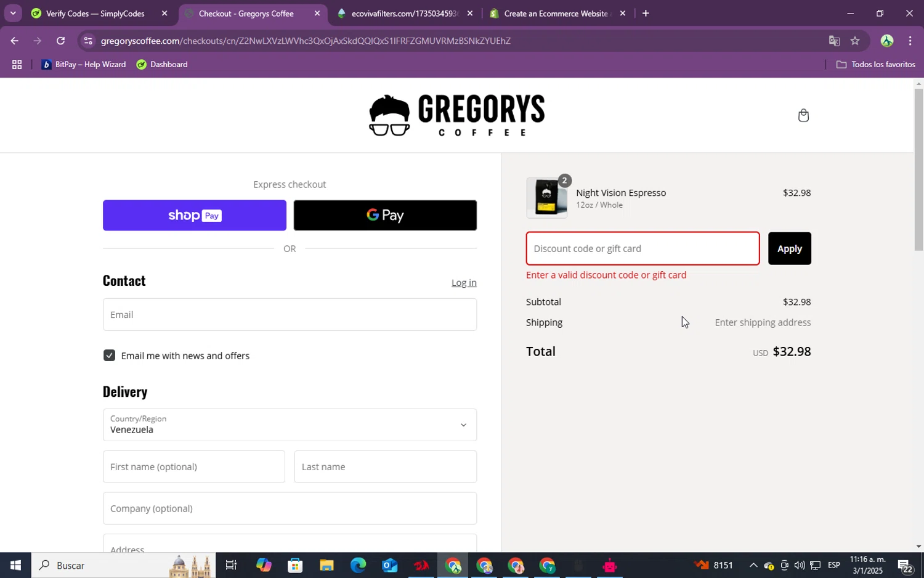Open network settings tray icon
924x578 pixels.
pyautogui.click(x=815, y=565)
